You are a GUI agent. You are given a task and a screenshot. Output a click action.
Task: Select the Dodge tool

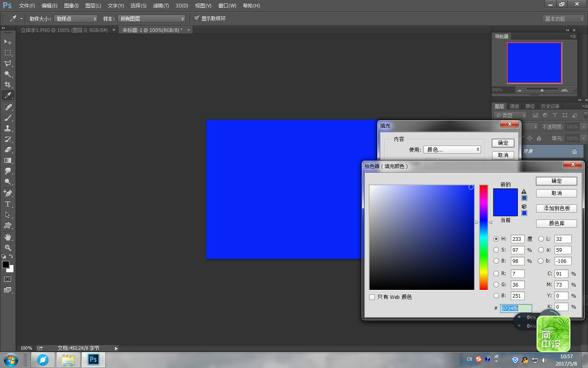[8, 182]
